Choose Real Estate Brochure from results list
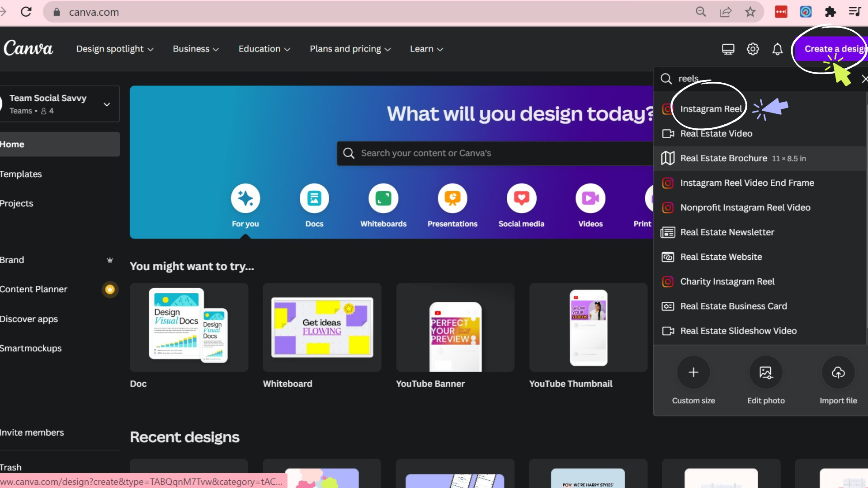The width and height of the screenshot is (868, 488). [723, 158]
